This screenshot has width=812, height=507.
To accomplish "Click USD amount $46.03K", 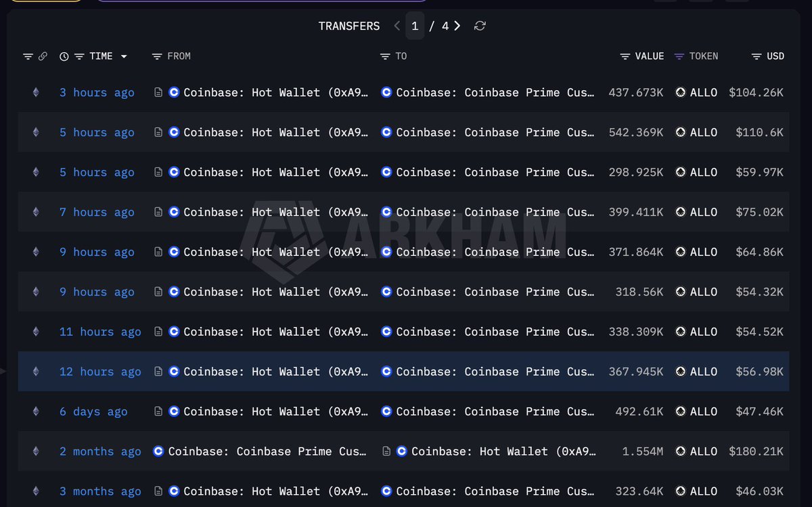I will [760, 491].
